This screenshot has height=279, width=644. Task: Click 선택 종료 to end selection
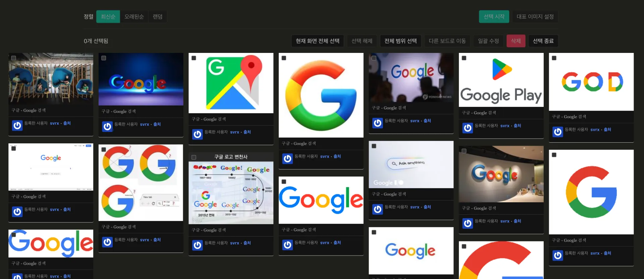[543, 41]
